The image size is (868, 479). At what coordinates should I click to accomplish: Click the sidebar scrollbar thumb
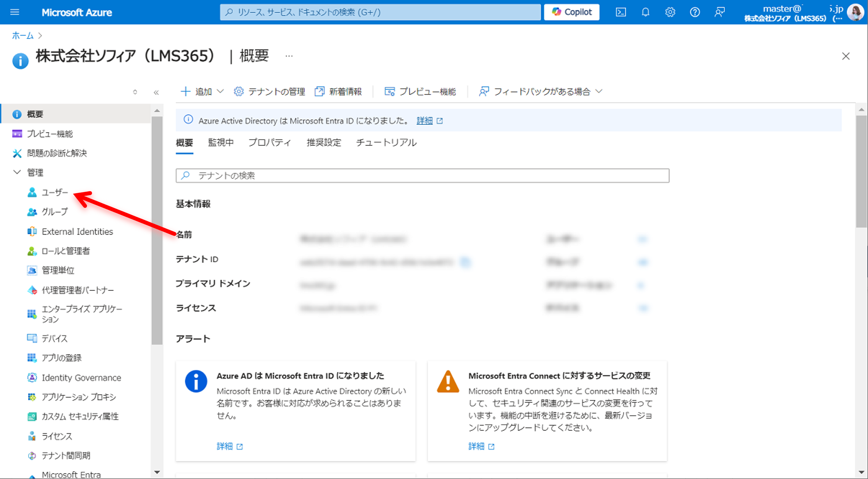pyautogui.click(x=157, y=231)
